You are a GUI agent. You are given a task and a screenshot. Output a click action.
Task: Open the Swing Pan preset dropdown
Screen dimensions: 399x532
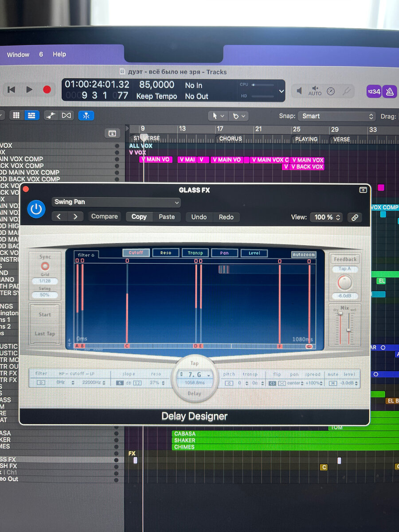(116, 202)
